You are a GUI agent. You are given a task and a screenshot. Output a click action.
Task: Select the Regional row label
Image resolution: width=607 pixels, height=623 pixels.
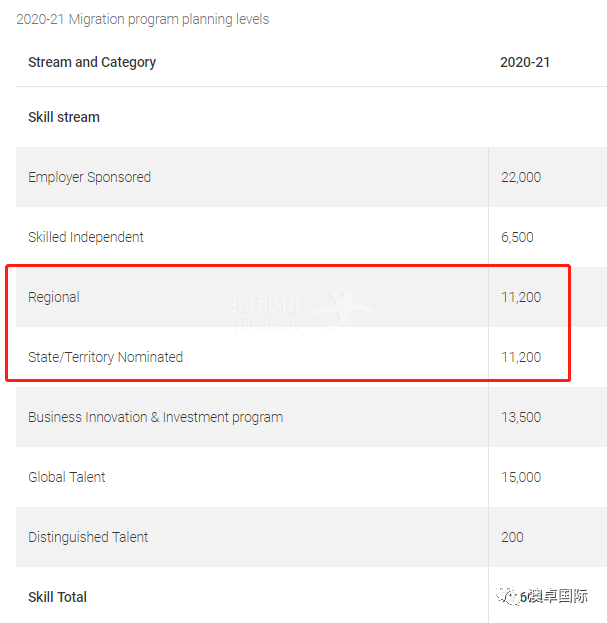tap(54, 297)
